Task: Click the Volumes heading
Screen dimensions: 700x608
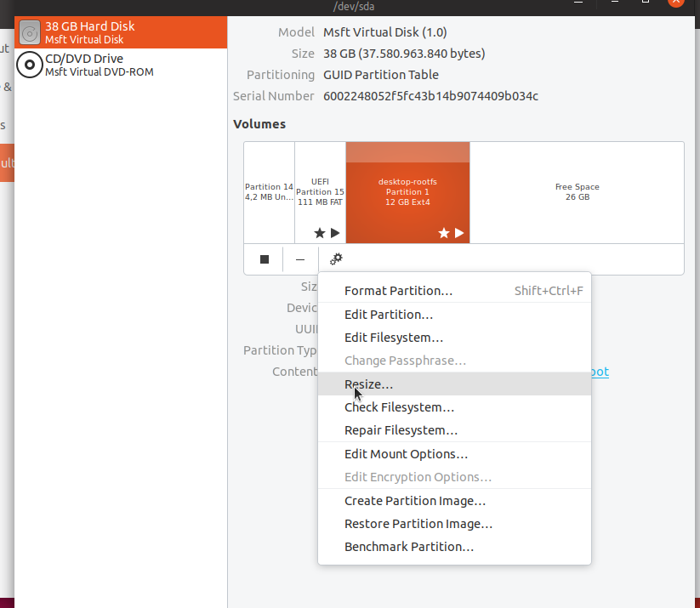Action: point(259,124)
